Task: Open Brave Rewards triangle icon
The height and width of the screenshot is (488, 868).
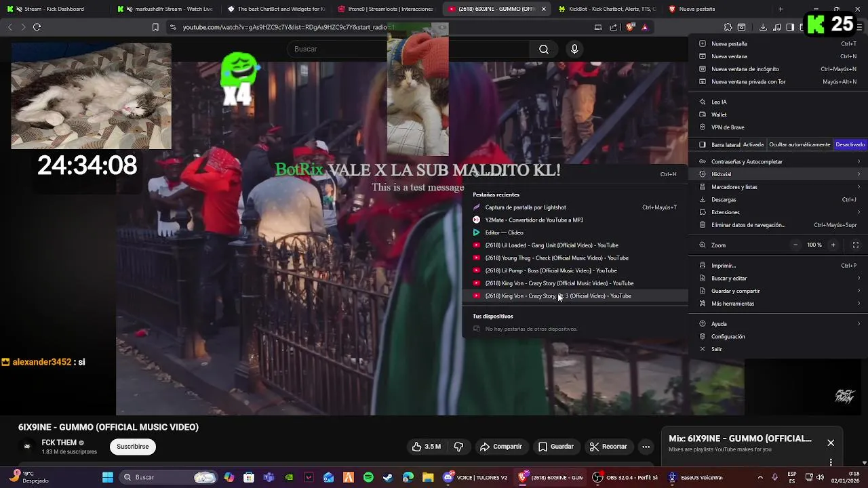Action: 645,27
